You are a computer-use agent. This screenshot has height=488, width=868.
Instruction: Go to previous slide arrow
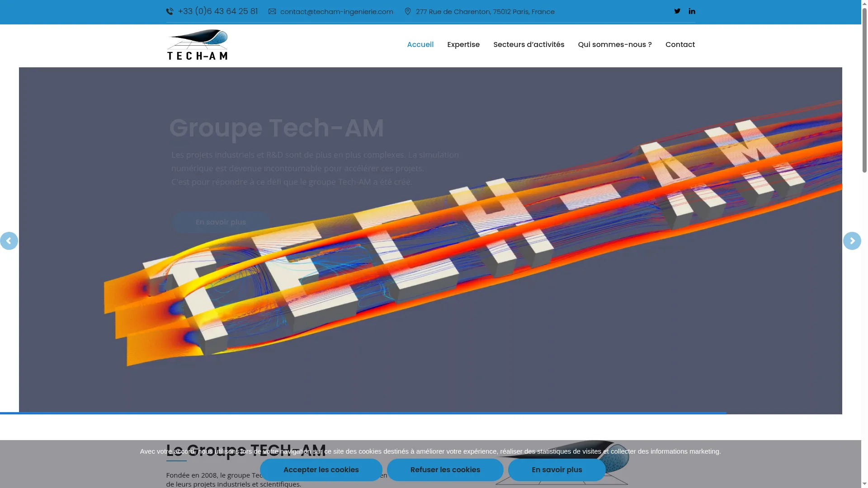click(x=9, y=241)
